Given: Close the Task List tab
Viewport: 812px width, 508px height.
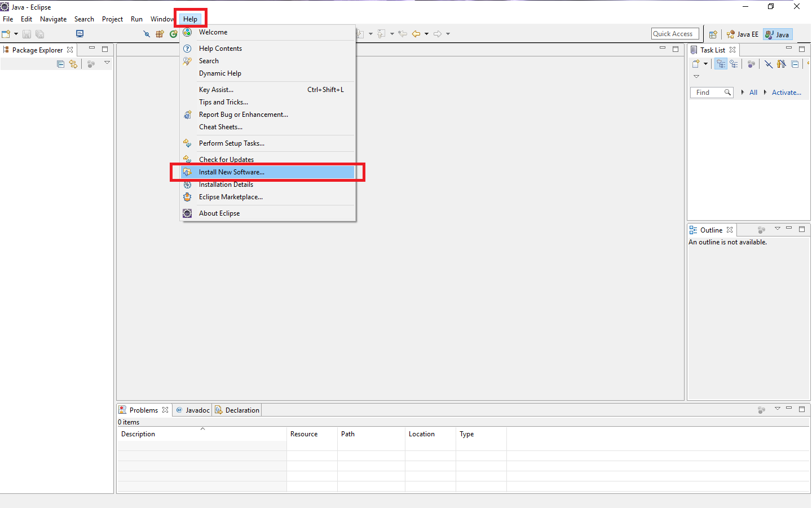Looking at the screenshot, I should tap(732, 50).
